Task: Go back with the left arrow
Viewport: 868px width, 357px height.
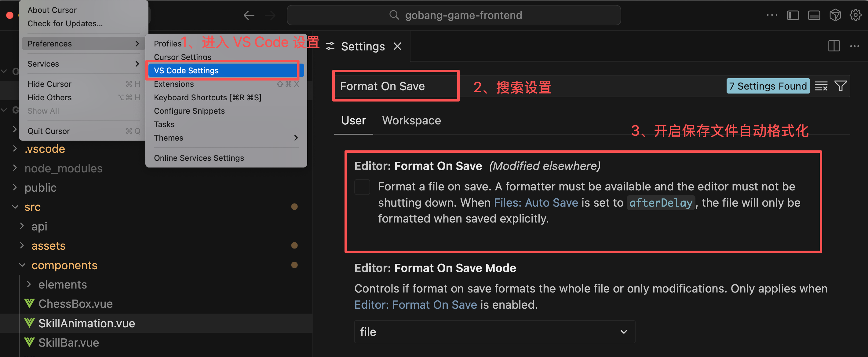Action: [x=249, y=15]
